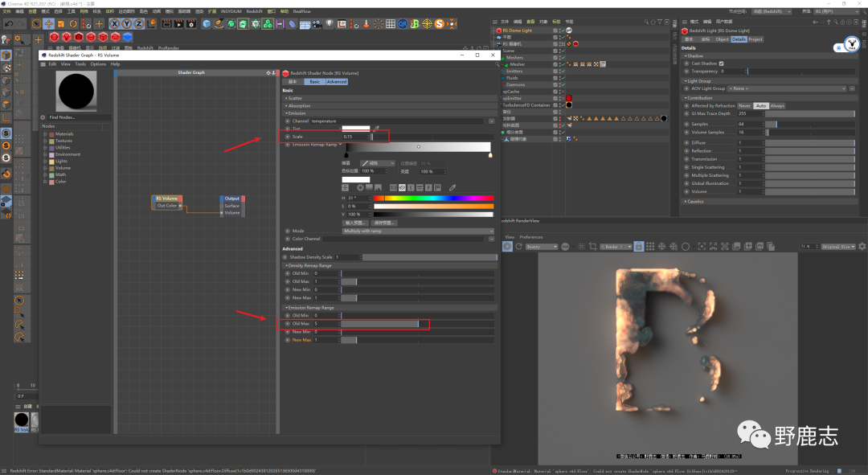868x475 pixels.
Task: Click the radio dot beside Scale
Action: 287,137
